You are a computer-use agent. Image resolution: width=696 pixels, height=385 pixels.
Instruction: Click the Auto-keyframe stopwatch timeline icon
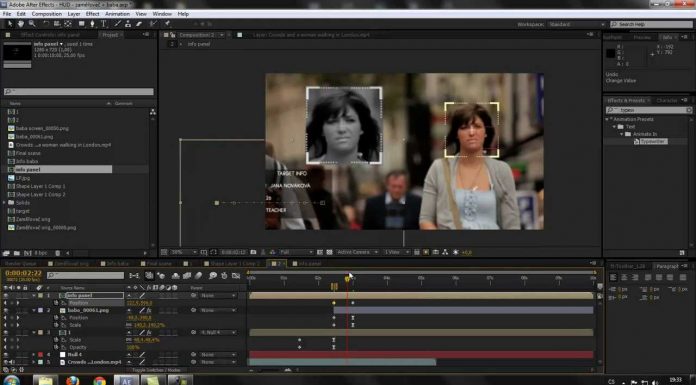pos(224,276)
